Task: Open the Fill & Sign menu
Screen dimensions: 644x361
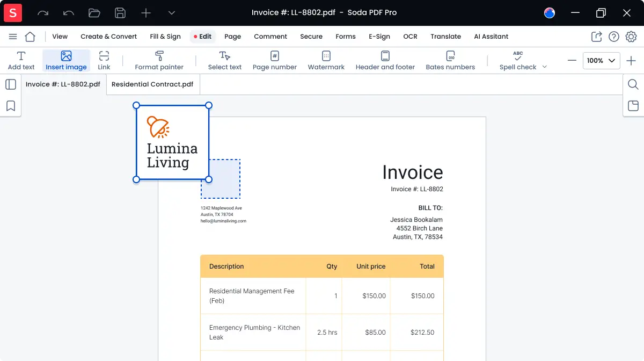Action: coord(165,37)
